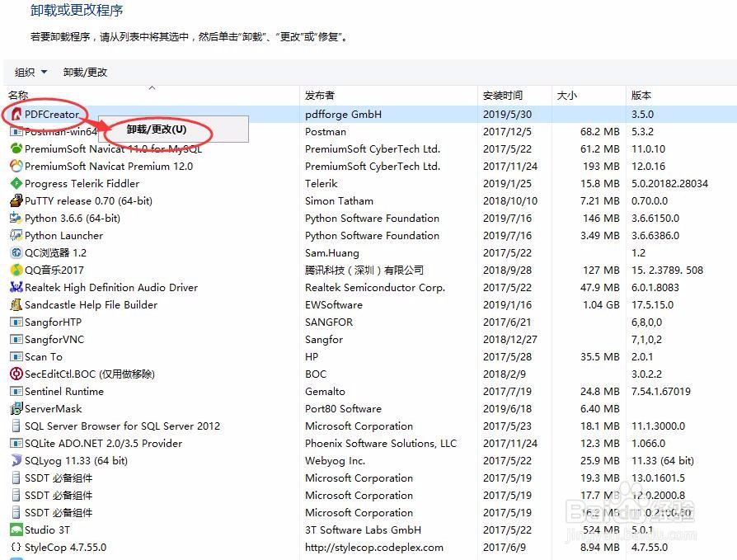Select the Scan To entry

[43, 357]
